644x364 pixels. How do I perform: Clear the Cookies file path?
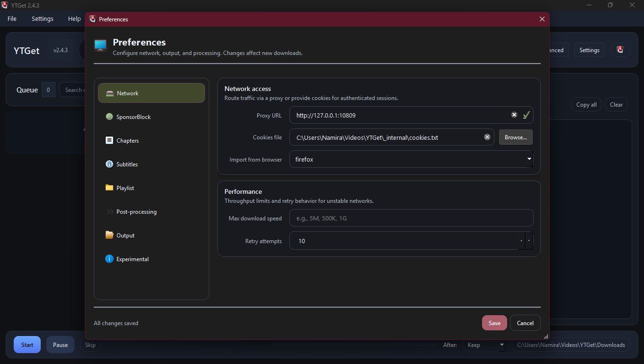point(487,137)
